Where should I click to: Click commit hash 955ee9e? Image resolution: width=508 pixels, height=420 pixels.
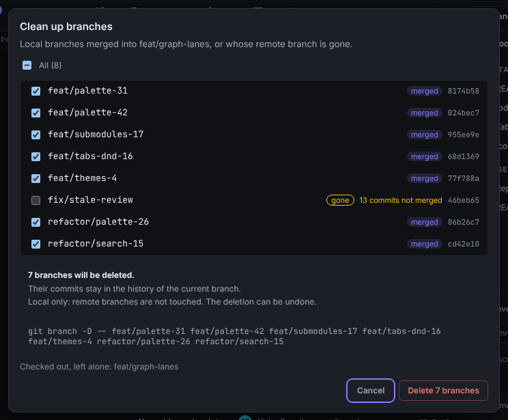click(464, 135)
